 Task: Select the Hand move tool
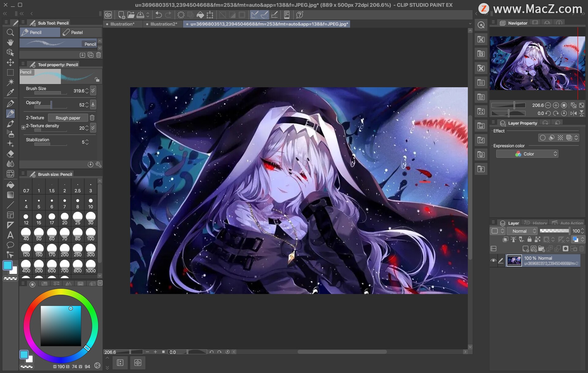coord(10,42)
